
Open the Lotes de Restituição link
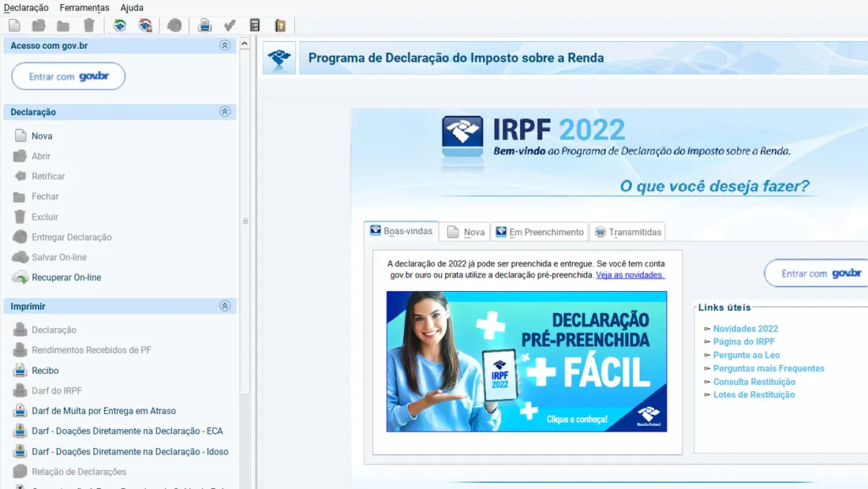coord(754,394)
